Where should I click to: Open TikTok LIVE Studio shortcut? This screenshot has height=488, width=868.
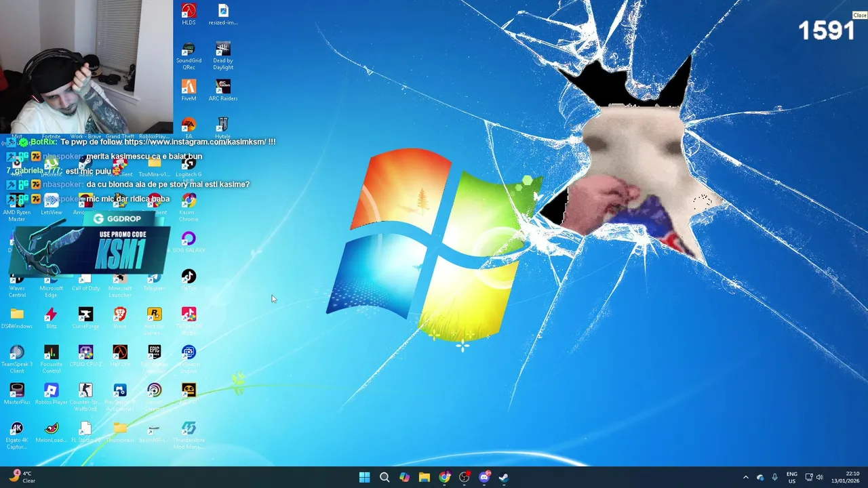point(189,319)
